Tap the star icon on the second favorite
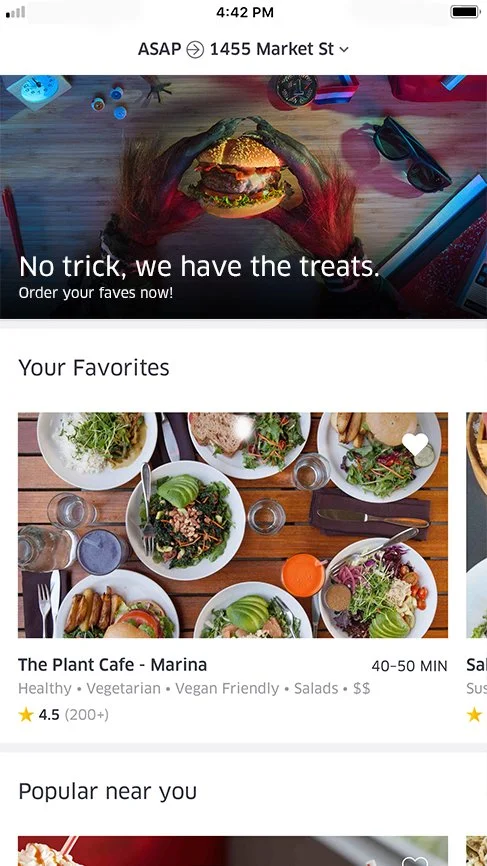 pos(474,715)
